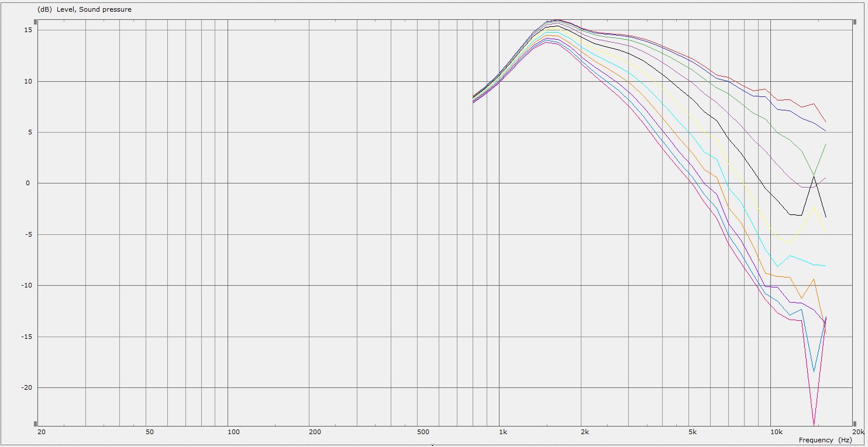Image resolution: width=868 pixels, height=447 pixels.
Task: Click the gray handle at the chart's bottom-right corner
Action: 854,424
